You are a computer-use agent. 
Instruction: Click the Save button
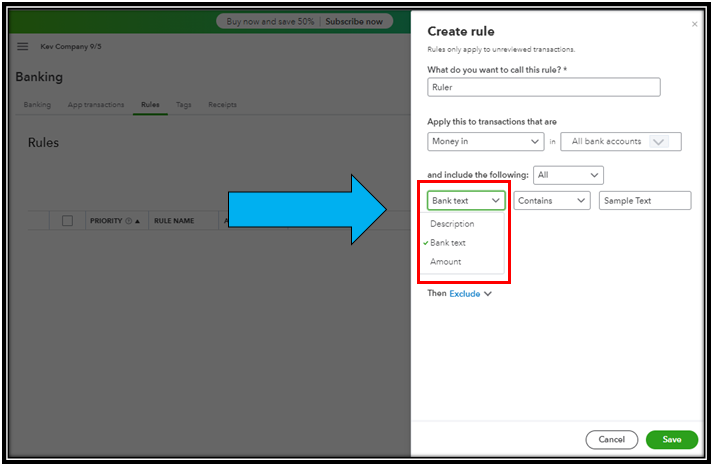tap(672, 440)
